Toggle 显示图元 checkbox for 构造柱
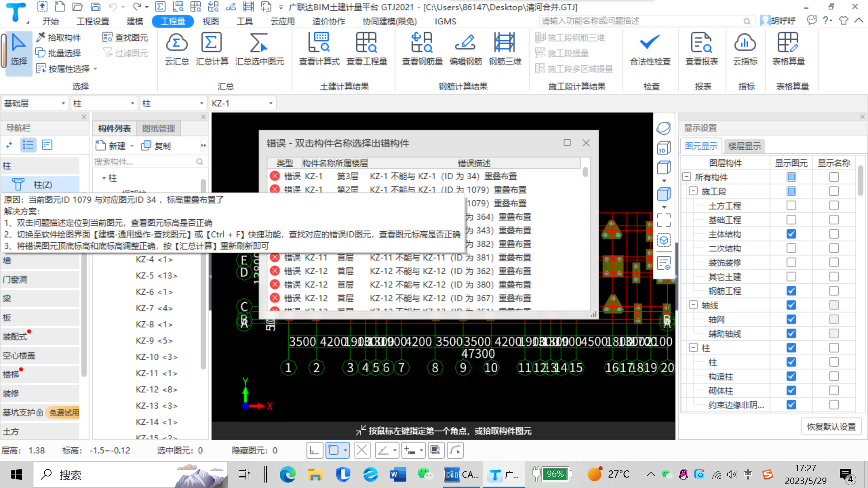Screen dimensions: 868x488 coord(791,376)
